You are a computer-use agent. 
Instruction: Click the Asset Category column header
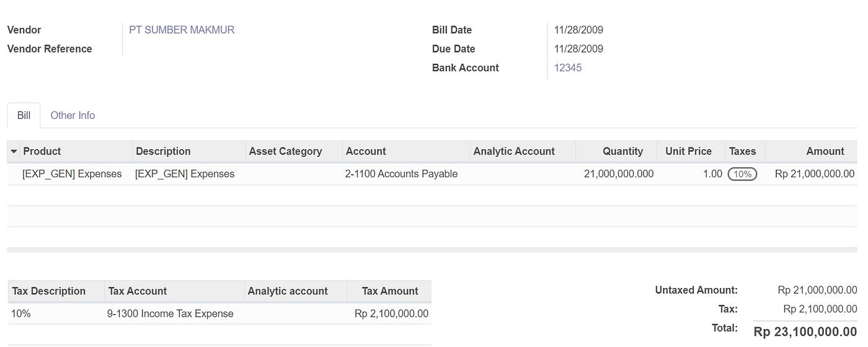tap(285, 151)
